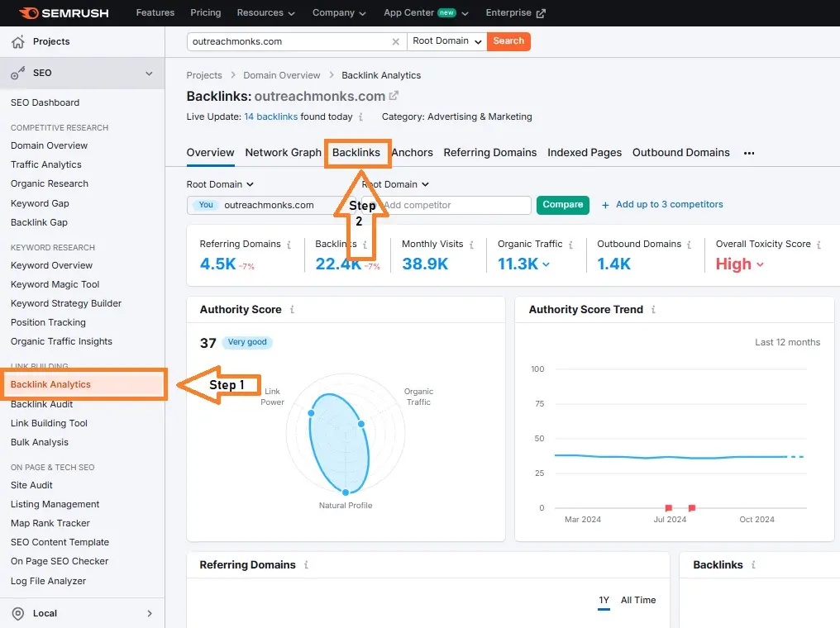Select All Time range
Screen dimensions: 840x628
638,600
